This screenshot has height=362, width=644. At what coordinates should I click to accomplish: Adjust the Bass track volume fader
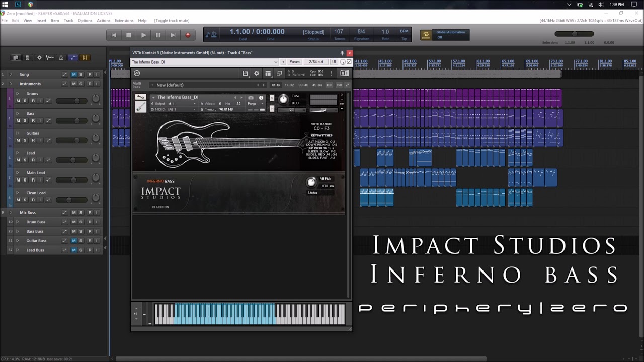(x=77, y=121)
